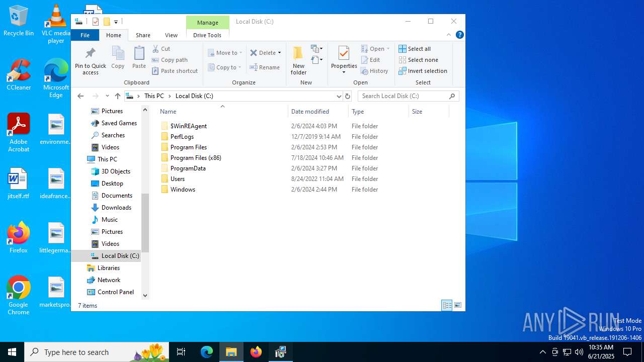Screen dimensions: 644x362
Task: Open Copy to dropdown
Action: tap(224, 67)
